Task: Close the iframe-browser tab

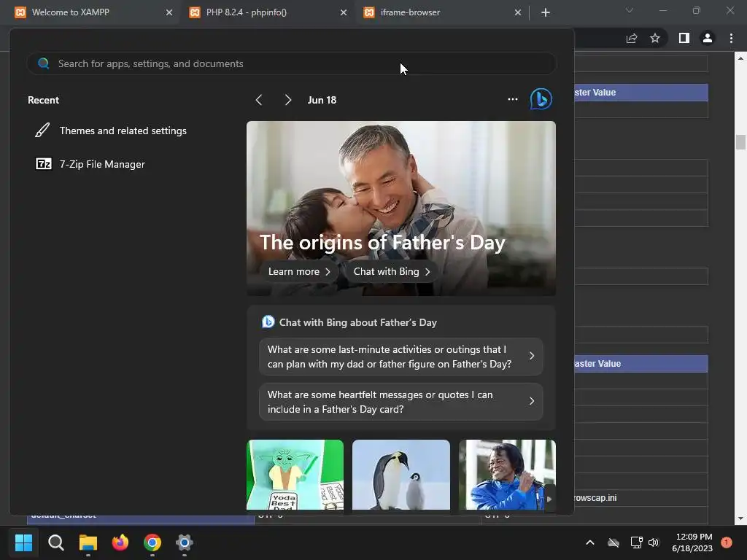Action: click(x=518, y=12)
